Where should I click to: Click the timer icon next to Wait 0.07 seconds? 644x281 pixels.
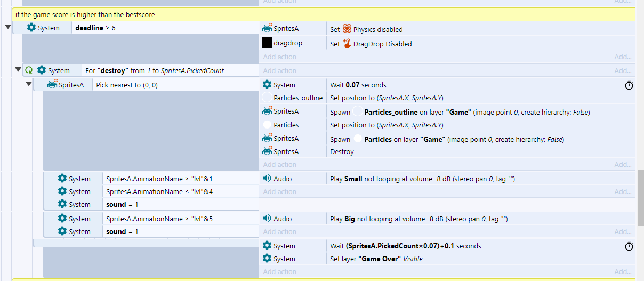click(629, 85)
